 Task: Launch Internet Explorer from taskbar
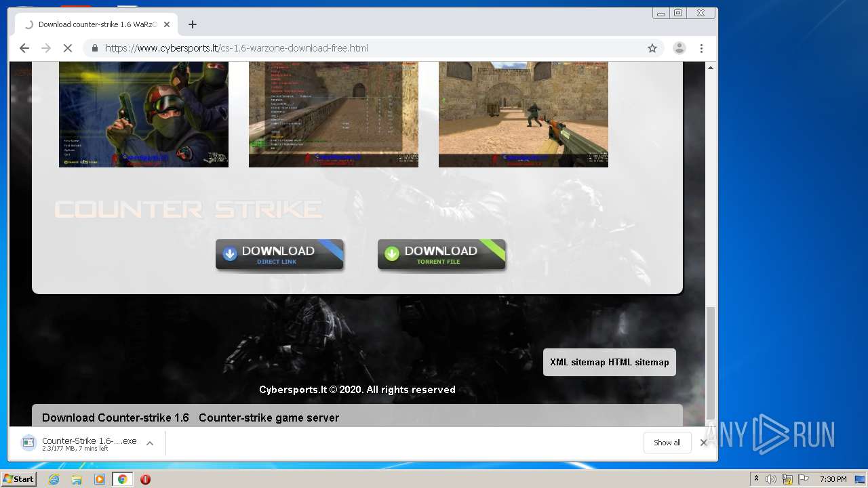54,479
